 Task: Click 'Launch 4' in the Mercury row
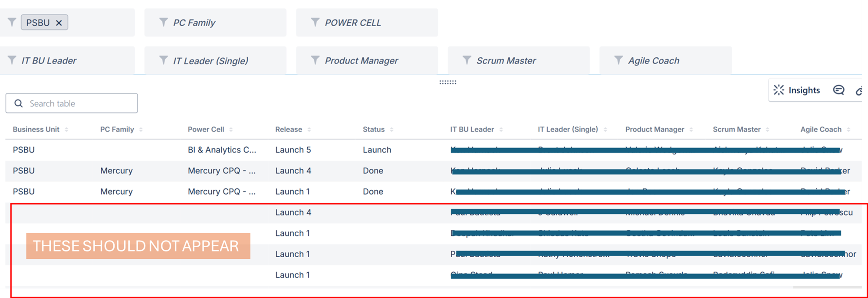tap(293, 171)
